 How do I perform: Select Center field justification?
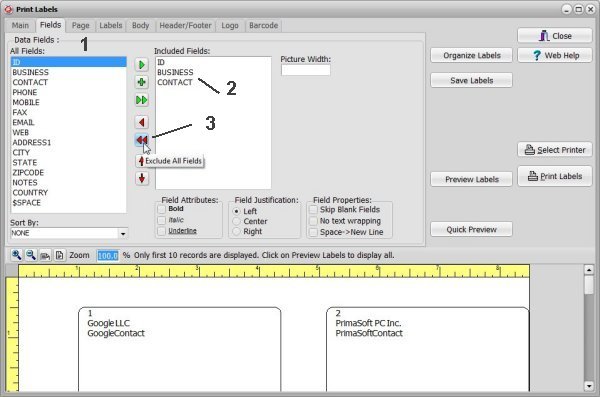(236, 221)
